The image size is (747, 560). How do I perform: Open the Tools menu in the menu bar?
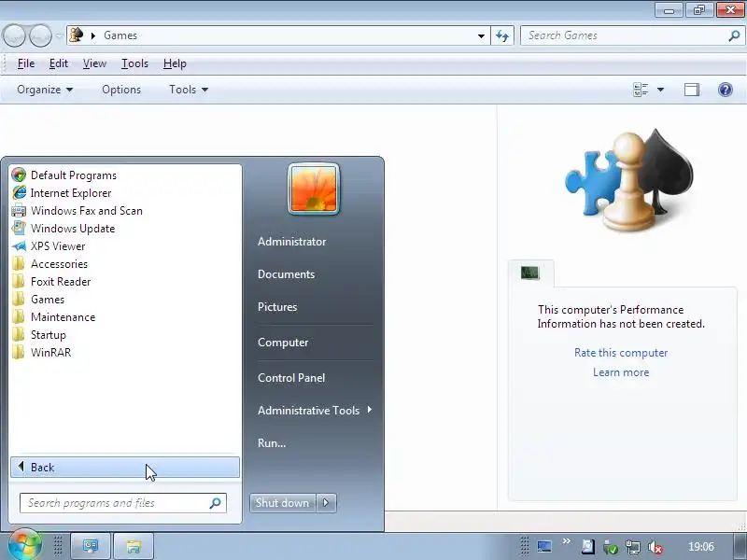(134, 63)
